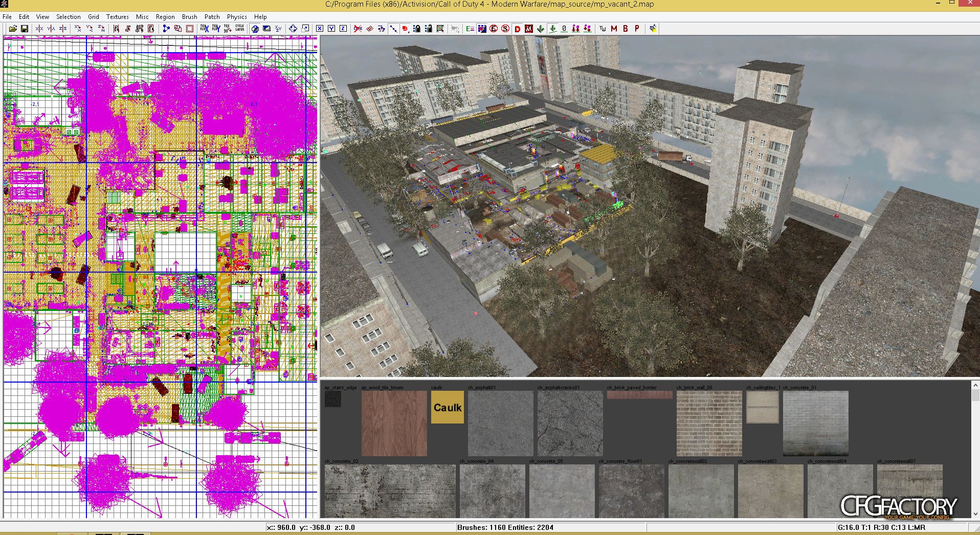
Task: Click the TEX FLIP X toolbar icon
Action: pos(204,29)
